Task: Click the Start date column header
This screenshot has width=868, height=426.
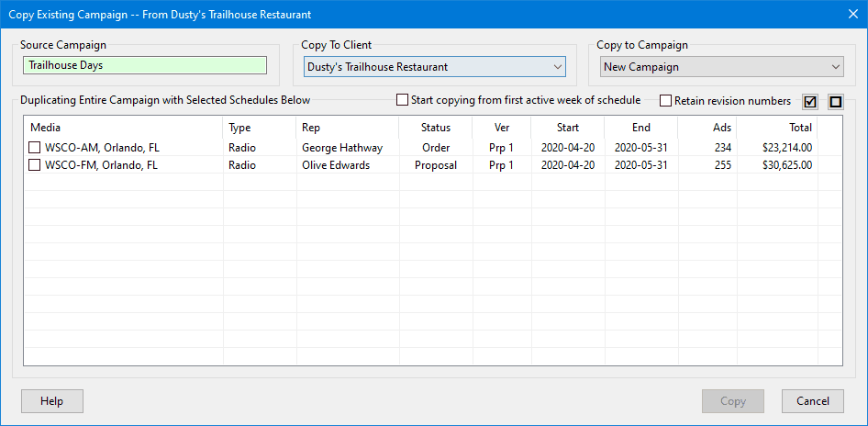Action: 567,128
